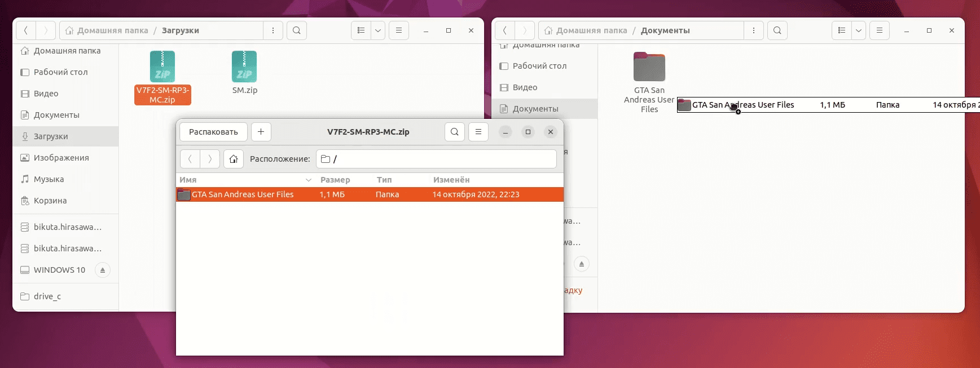Open the archive manager hamburger menu
The width and height of the screenshot is (980, 368).
478,132
